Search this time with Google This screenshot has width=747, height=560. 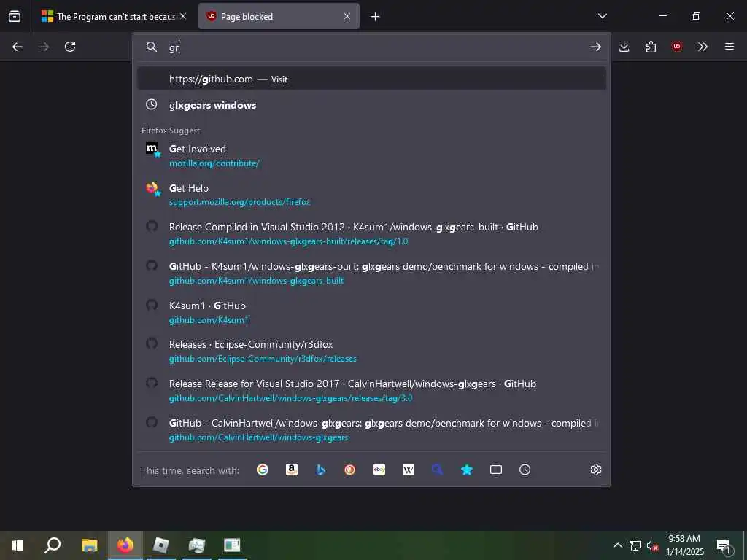tap(263, 470)
